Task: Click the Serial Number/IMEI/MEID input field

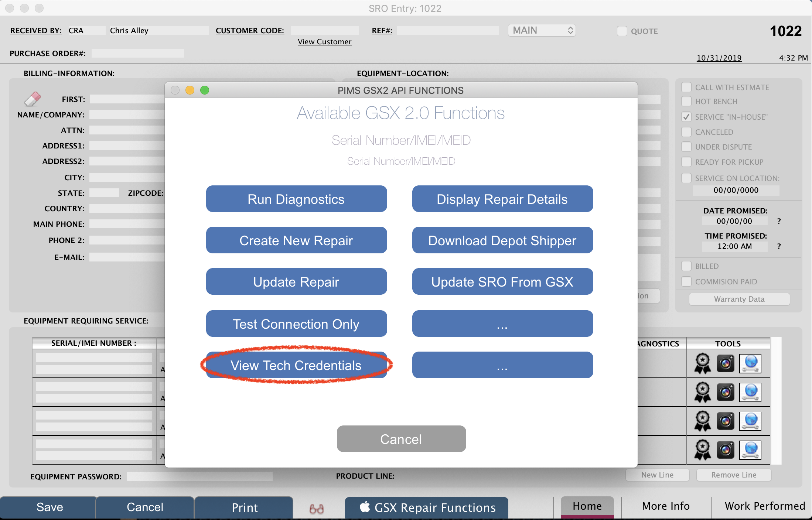Action: 401,161
